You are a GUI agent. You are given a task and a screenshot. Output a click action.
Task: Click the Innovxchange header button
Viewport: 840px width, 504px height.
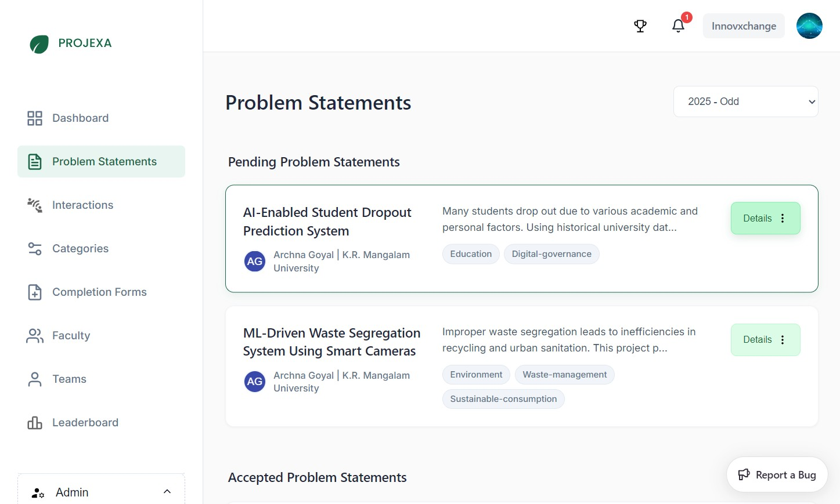click(744, 26)
